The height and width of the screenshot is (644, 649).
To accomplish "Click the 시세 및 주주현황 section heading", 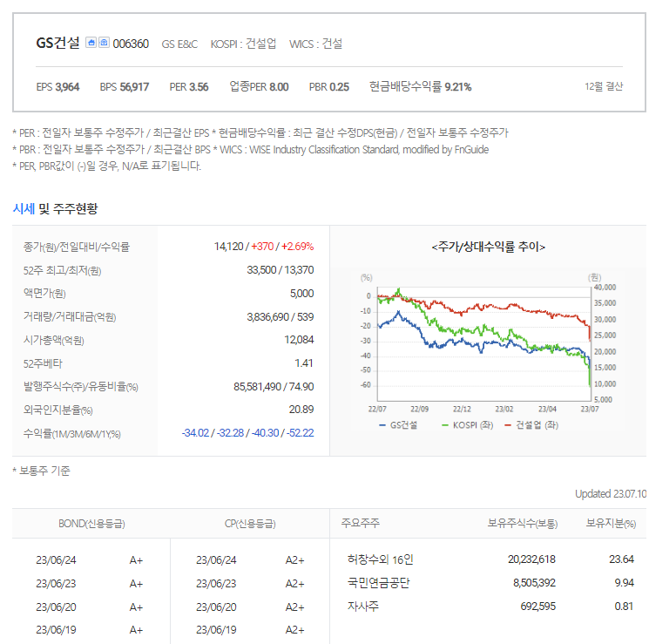I will coord(55,208).
